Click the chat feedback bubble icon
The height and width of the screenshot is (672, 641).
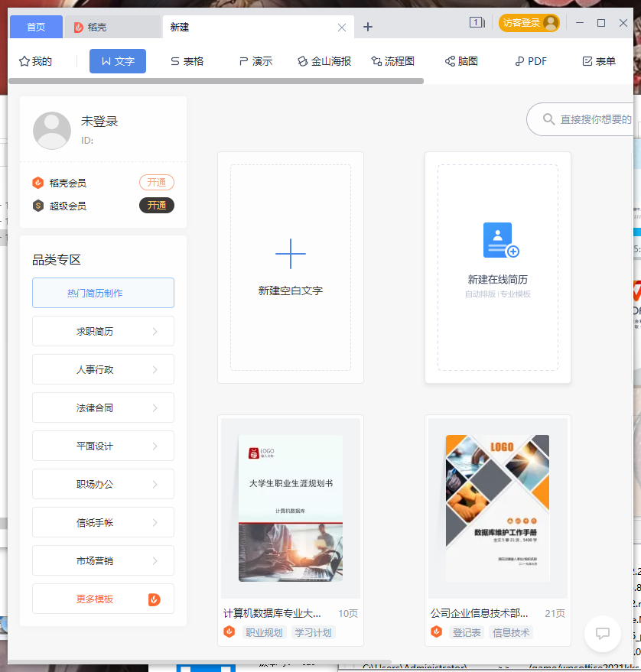point(602,633)
